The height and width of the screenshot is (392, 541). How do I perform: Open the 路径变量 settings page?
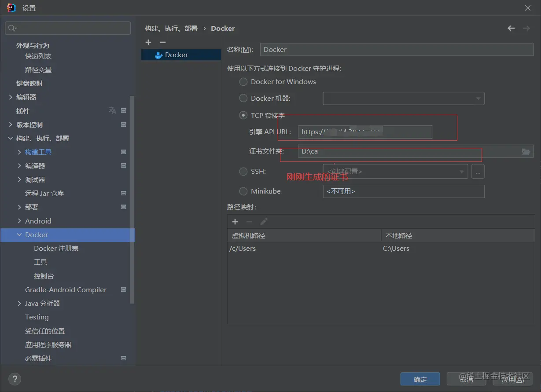pyautogui.click(x=38, y=70)
